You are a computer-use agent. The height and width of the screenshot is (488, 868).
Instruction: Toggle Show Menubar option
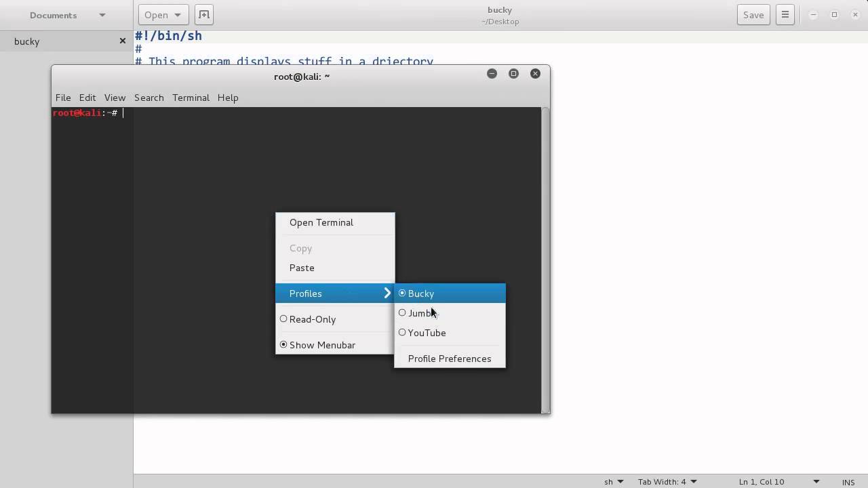[335, 345]
